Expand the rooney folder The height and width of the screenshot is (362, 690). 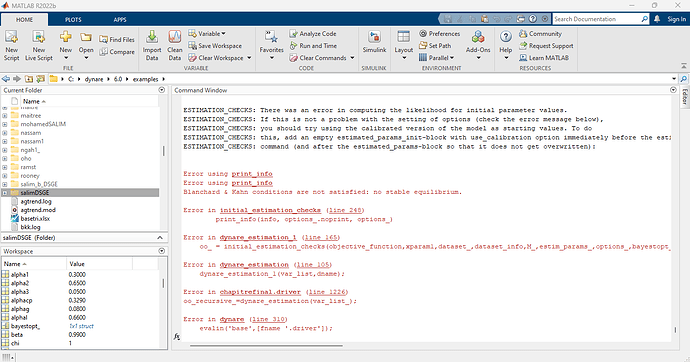tap(4, 176)
